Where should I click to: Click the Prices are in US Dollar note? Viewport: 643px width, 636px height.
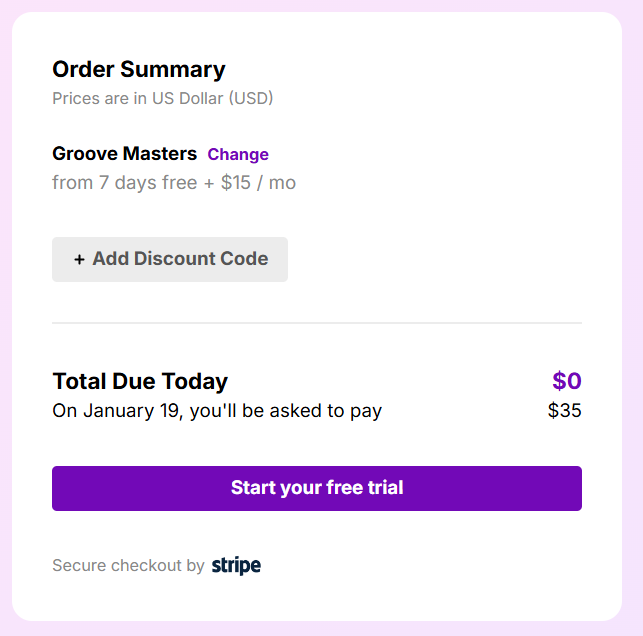162,98
